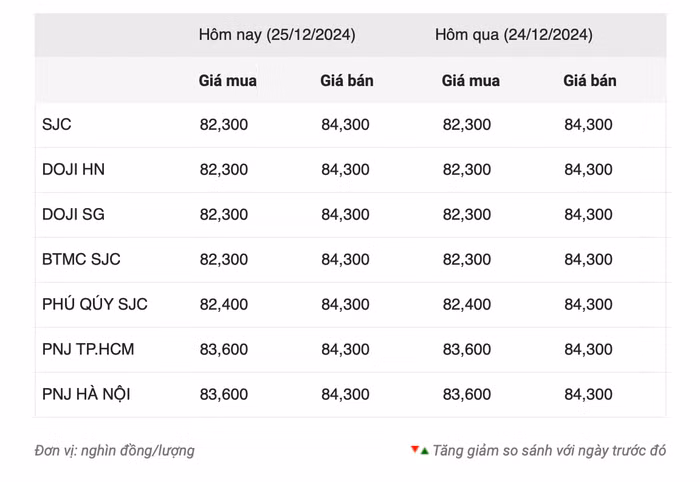The height and width of the screenshot is (482, 700).
Task: Select the DOJI HN row label
Action: point(73,170)
